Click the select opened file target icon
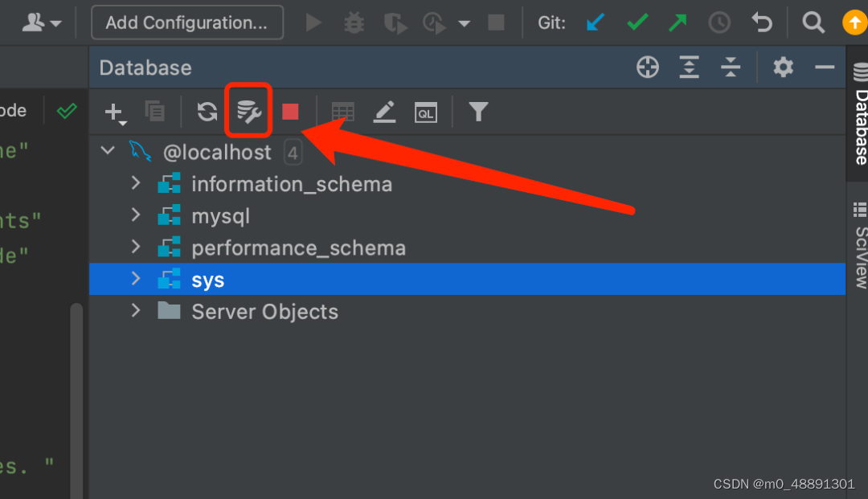868x499 pixels. 648,67
